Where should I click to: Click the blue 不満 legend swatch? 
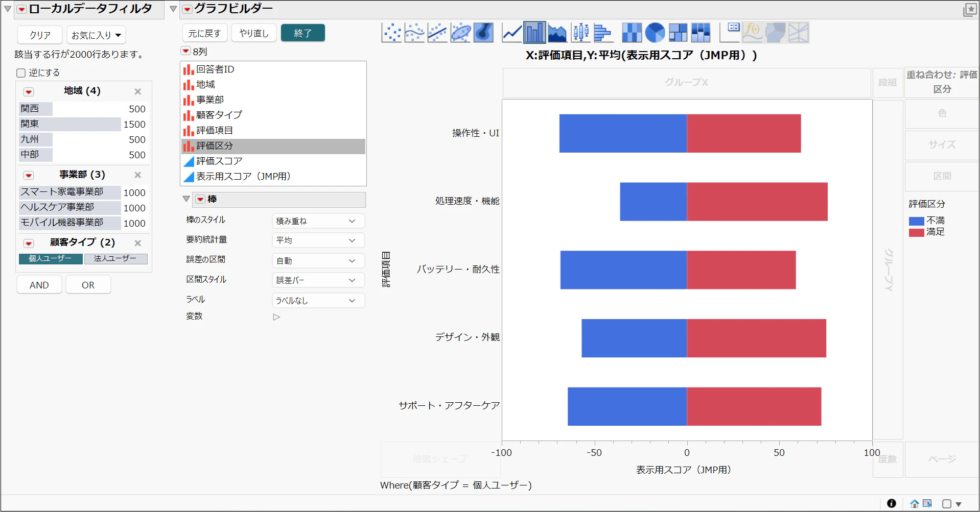point(917,221)
